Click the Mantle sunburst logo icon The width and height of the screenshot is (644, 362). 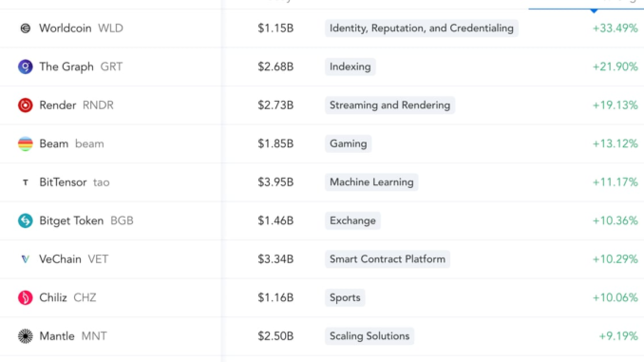pos(26,336)
